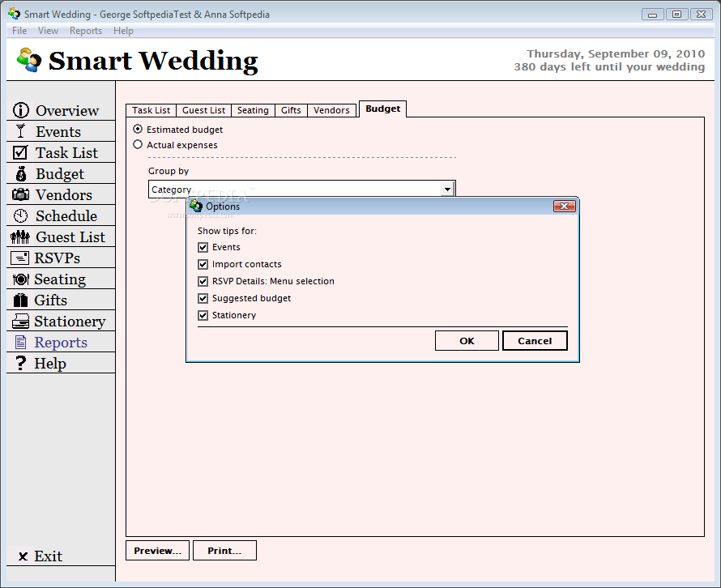Screen dimensions: 721x588
Task: Uncheck the Import contacts checkbox
Action: click(x=203, y=264)
